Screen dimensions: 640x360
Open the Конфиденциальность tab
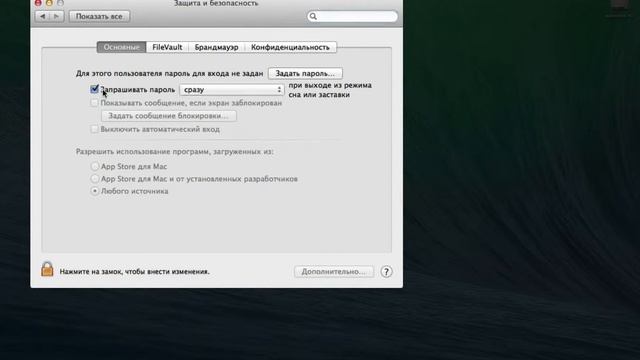[290, 47]
